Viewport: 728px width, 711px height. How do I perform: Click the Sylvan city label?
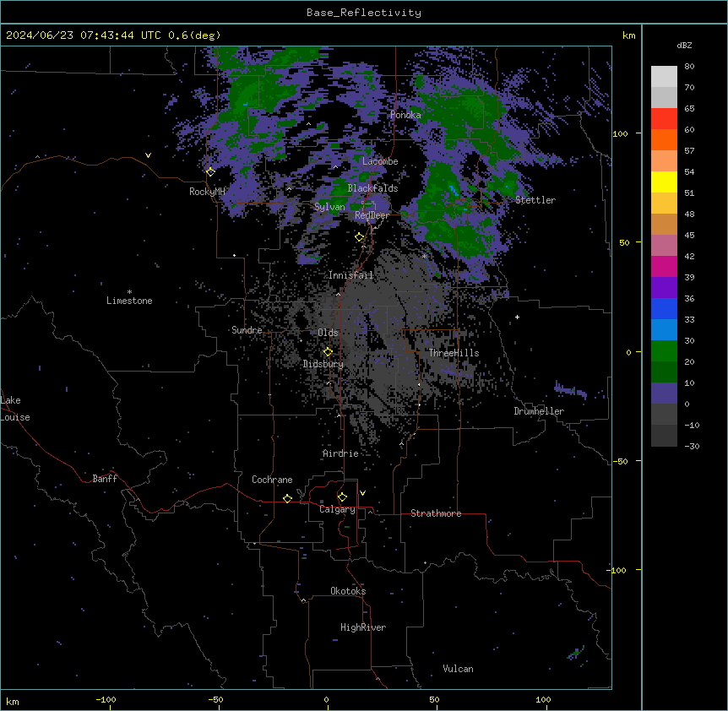pos(329,207)
